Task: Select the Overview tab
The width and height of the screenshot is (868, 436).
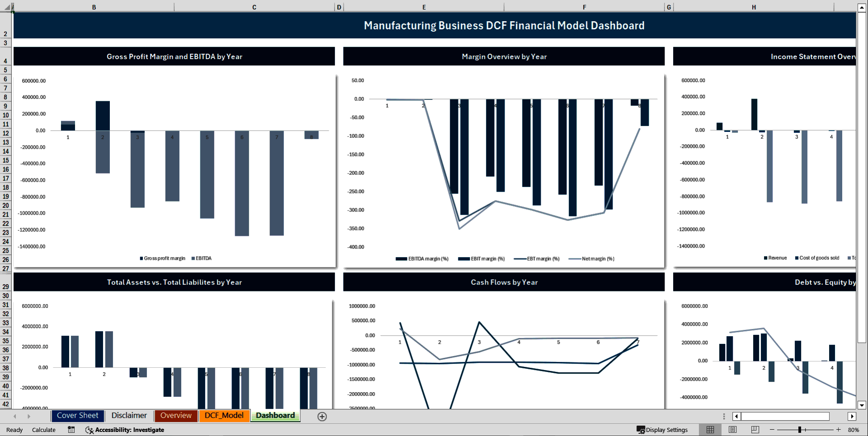Action: [176, 415]
